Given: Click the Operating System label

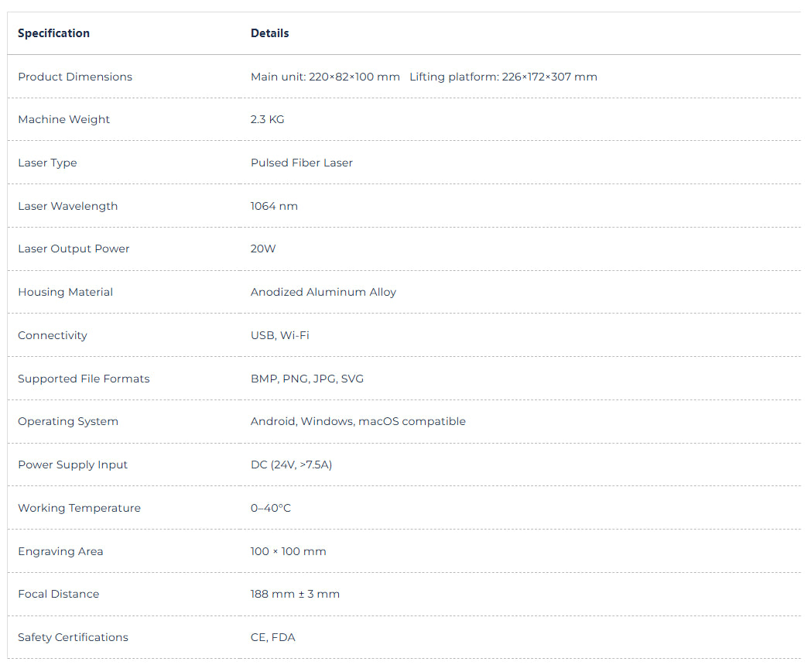Looking at the screenshot, I should (68, 421).
